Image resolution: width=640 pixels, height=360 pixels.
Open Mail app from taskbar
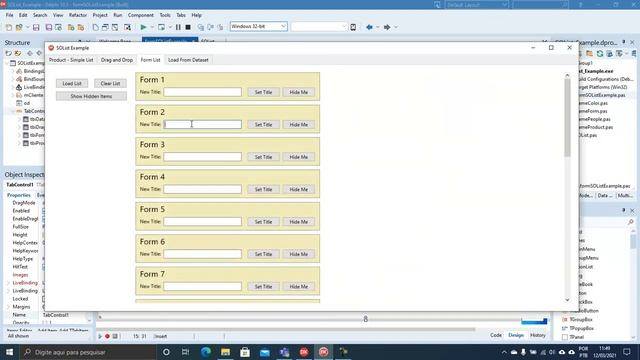265,352
